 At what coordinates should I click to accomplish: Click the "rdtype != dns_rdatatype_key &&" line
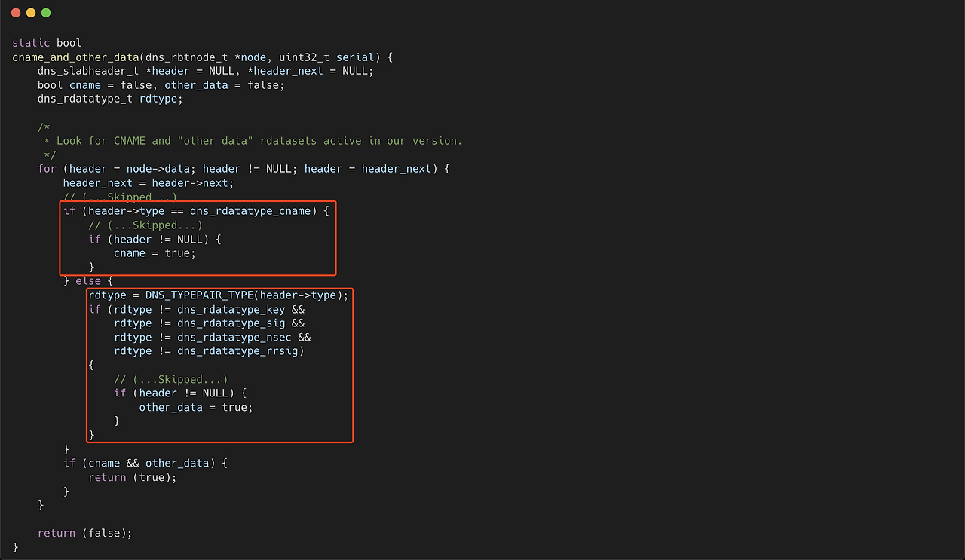coord(197,309)
